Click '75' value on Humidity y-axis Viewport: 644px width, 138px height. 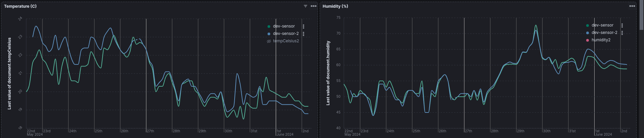[338, 18]
